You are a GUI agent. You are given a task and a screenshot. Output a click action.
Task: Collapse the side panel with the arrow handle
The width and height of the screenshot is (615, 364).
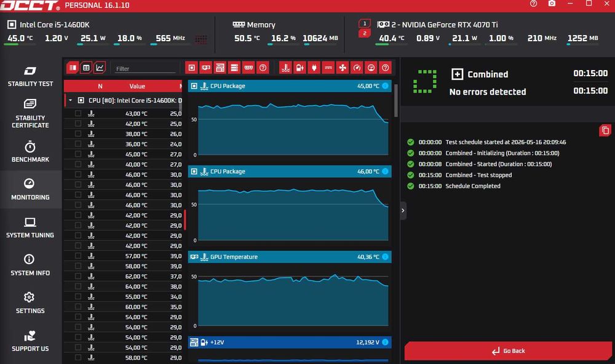403,211
